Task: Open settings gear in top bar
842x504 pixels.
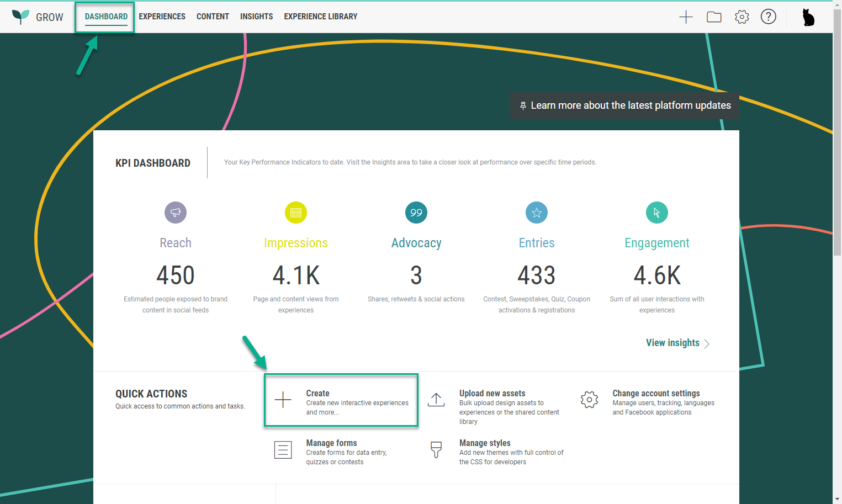Action: tap(742, 17)
